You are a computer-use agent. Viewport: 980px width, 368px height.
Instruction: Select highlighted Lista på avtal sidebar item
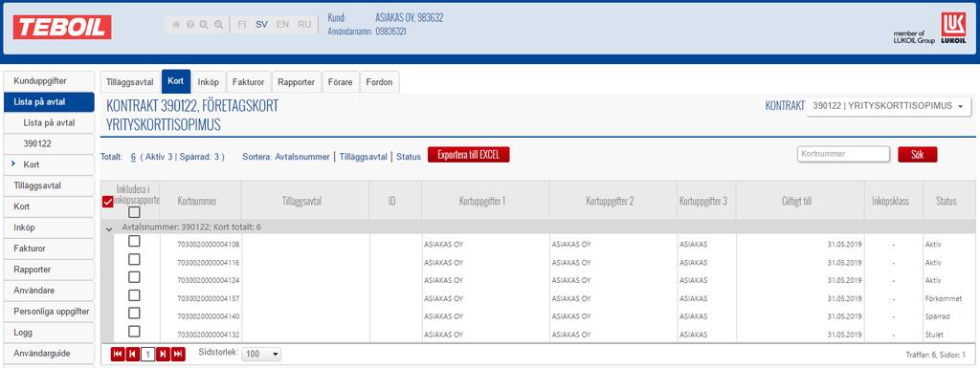coord(49,102)
